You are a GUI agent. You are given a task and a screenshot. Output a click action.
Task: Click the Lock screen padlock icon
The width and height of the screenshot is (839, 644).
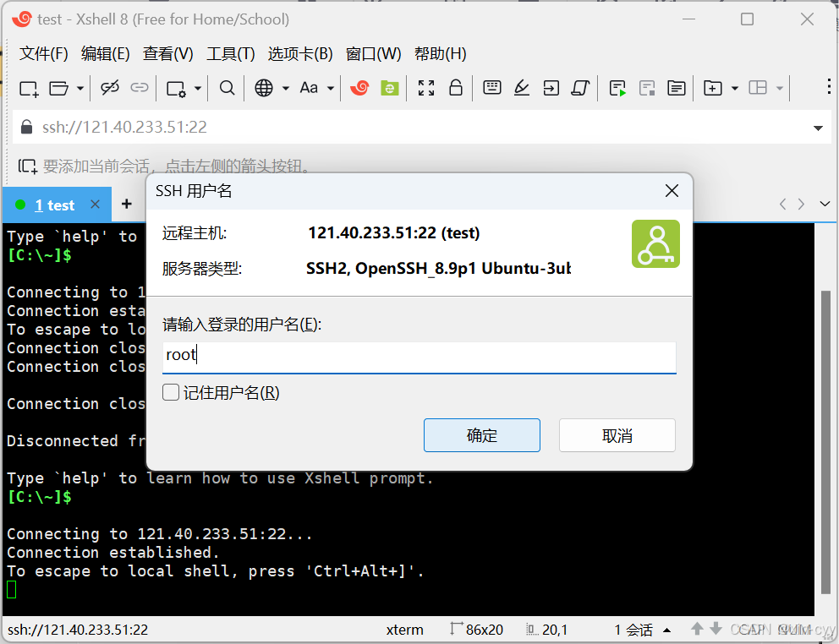455,87
